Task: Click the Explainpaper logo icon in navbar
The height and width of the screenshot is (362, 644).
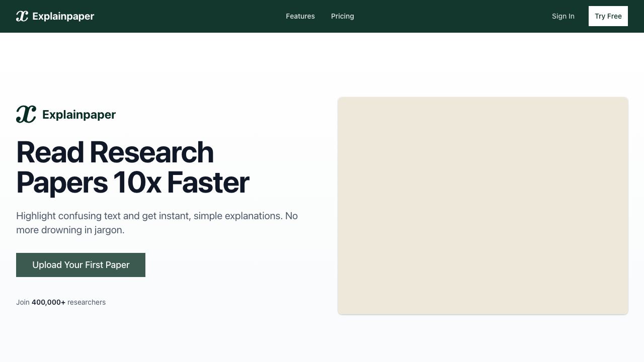Action: tap(22, 16)
